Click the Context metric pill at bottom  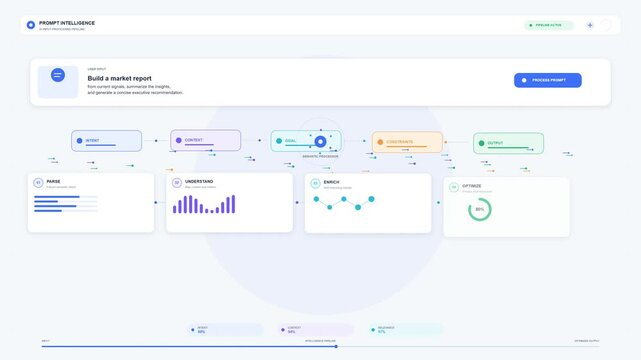(316, 330)
